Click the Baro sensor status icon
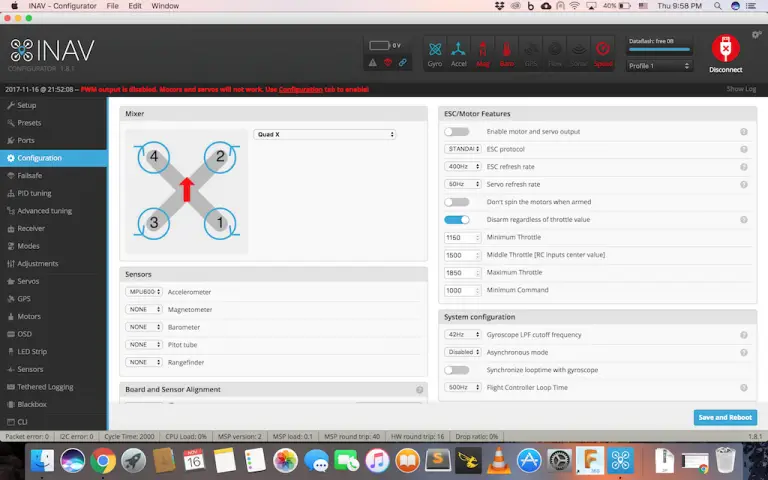Viewport: 768px width, 480px height. [x=507, y=51]
